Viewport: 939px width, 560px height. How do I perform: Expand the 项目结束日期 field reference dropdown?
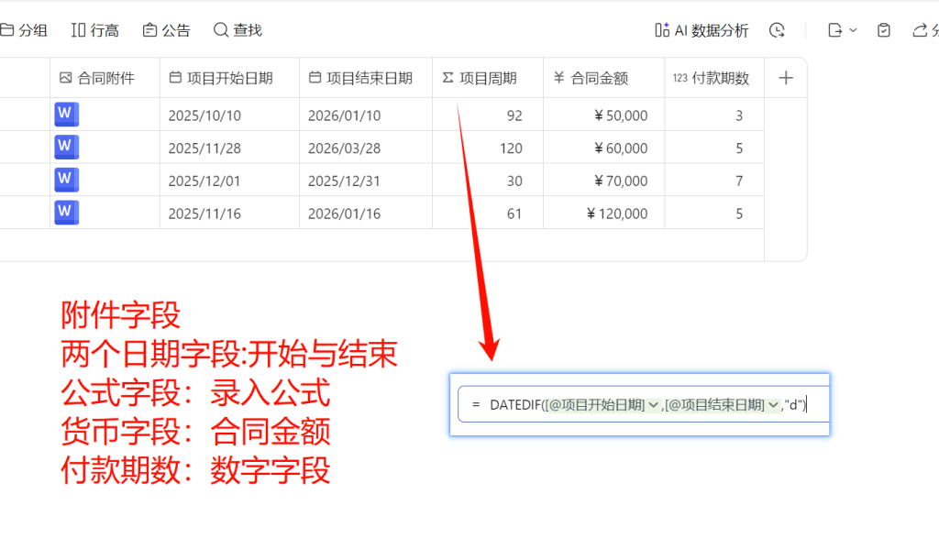[x=773, y=405]
